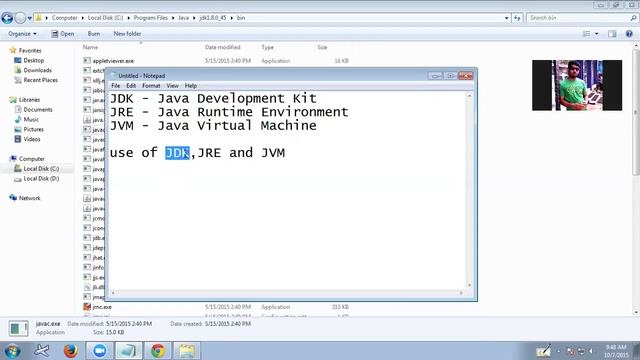Viewport: 640px width, 360px height.
Task: Open the Notepad taskbar item
Action: (129, 351)
